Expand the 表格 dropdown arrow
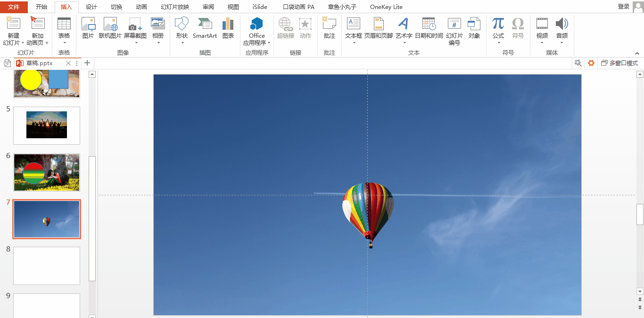The width and height of the screenshot is (644, 318). tap(64, 43)
